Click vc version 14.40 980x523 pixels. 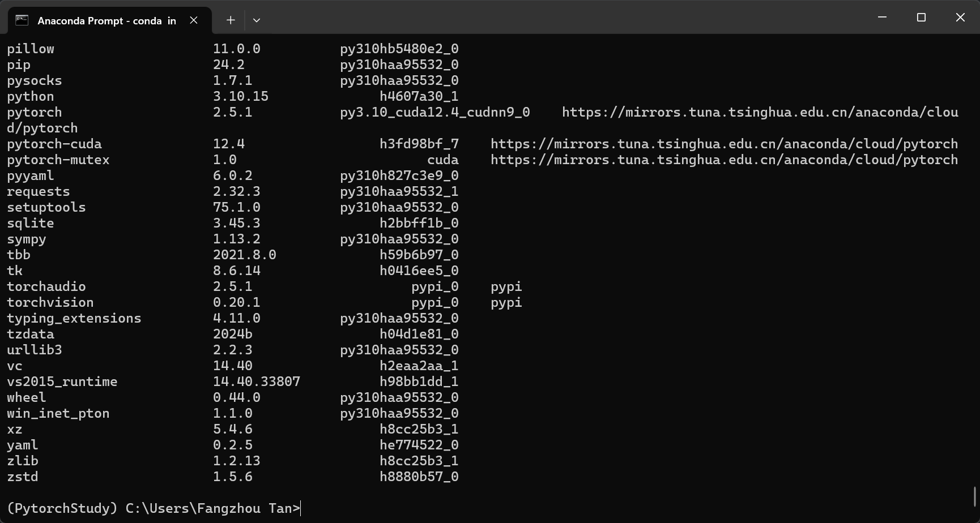[x=233, y=366]
